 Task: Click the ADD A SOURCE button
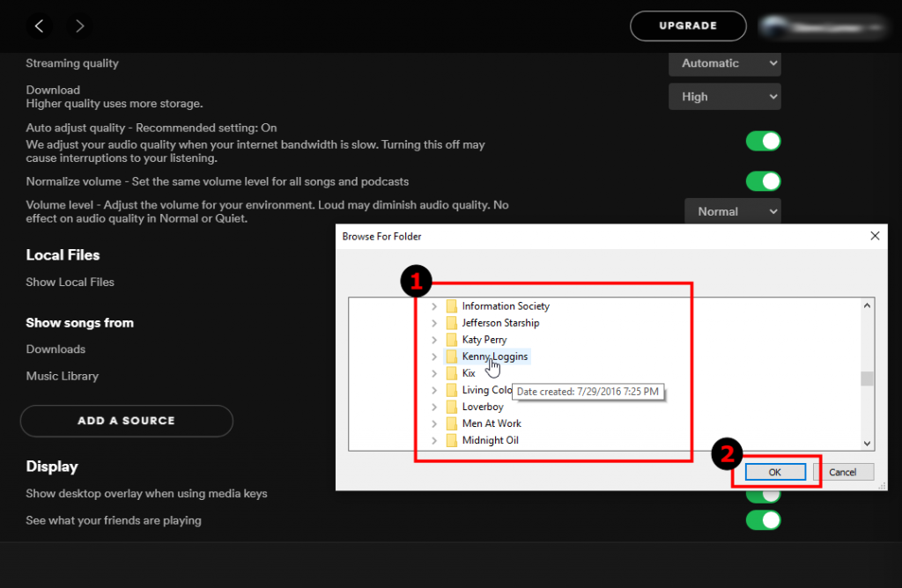coord(126,421)
